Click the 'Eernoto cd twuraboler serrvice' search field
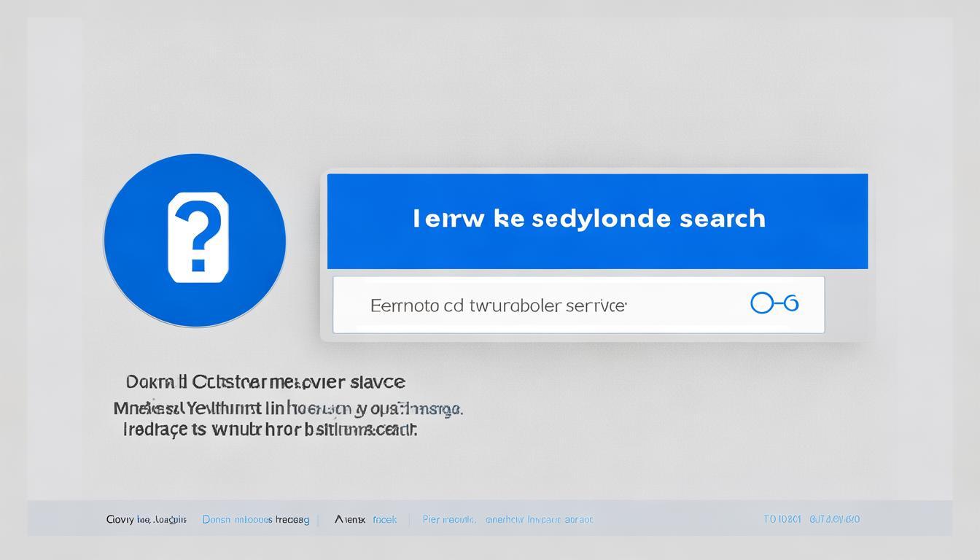980x560 pixels. pos(578,305)
